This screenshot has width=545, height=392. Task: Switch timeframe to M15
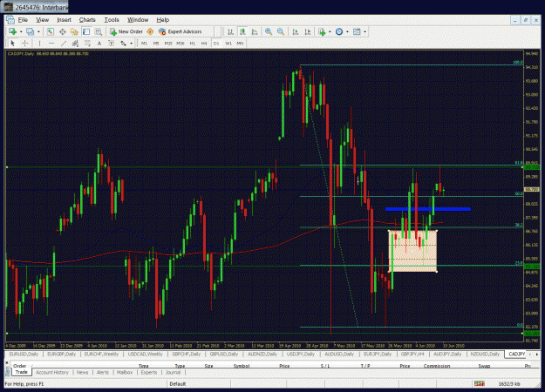pyautogui.click(x=168, y=43)
